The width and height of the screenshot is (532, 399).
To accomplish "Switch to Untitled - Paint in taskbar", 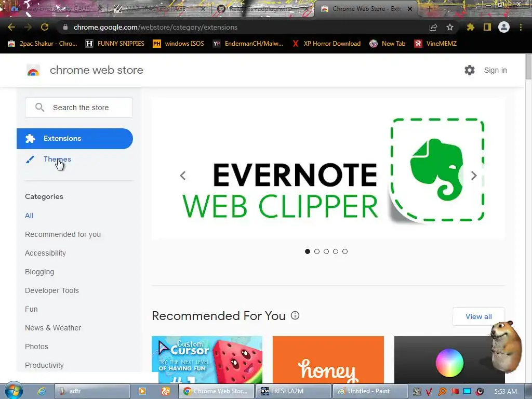I will coord(370,391).
